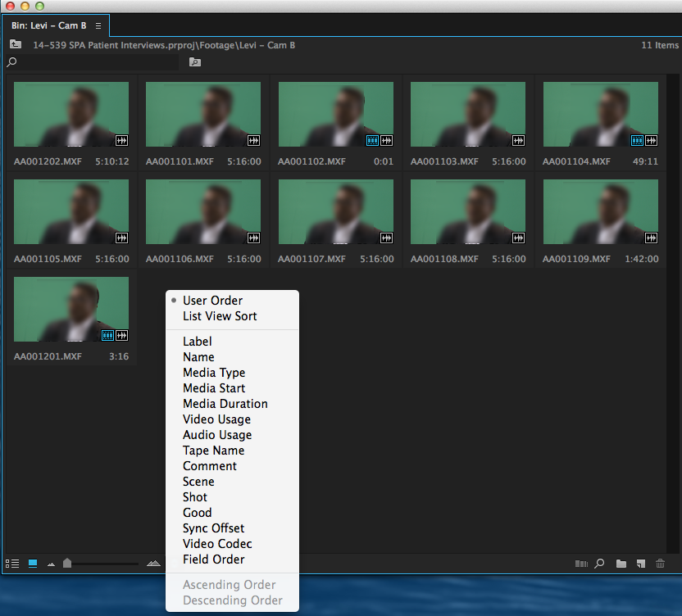Click the thumbnail zoom slider handle
Screen dimensions: 682x616
pyautogui.click(x=67, y=564)
